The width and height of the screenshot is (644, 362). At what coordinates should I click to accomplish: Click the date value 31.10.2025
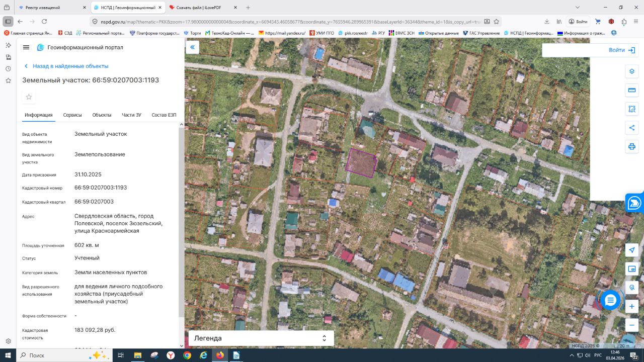[88, 174]
